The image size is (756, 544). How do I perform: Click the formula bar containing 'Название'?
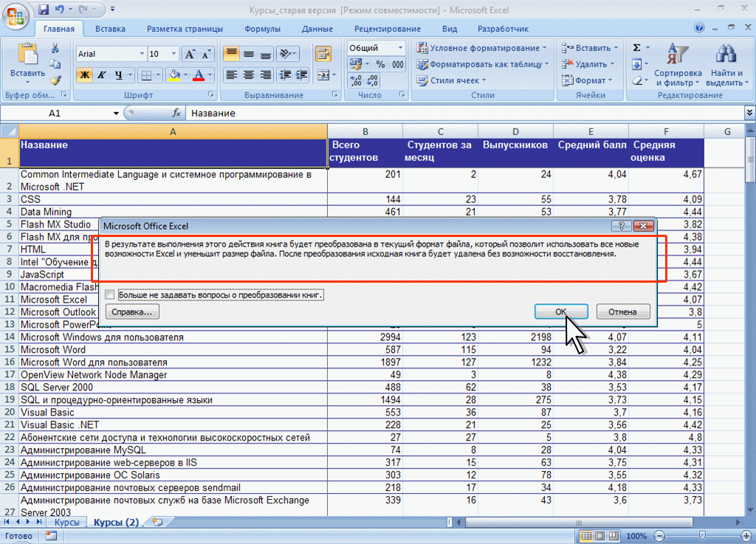(x=464, y=113)
